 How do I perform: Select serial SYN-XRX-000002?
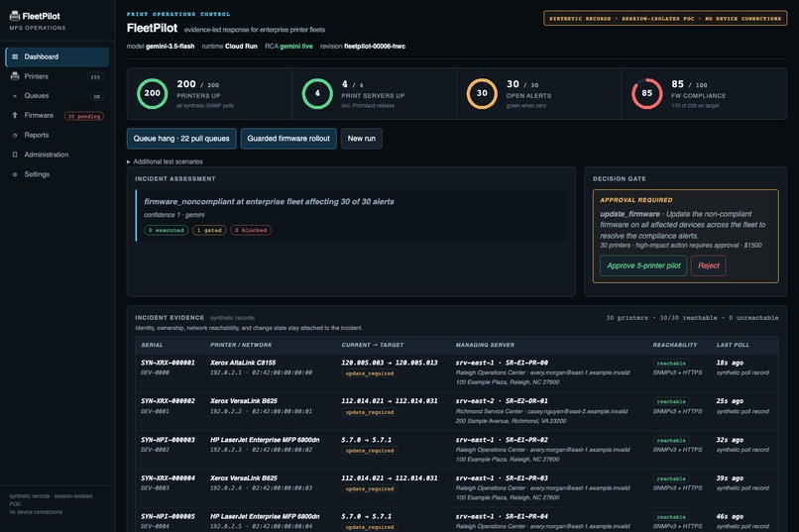pos(168,400)
